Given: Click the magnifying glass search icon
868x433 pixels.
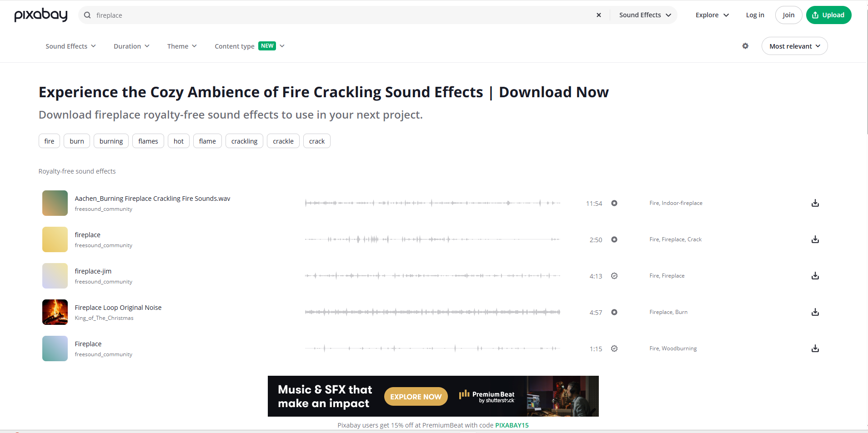Looking at the screenshot, I should [86, 15].
